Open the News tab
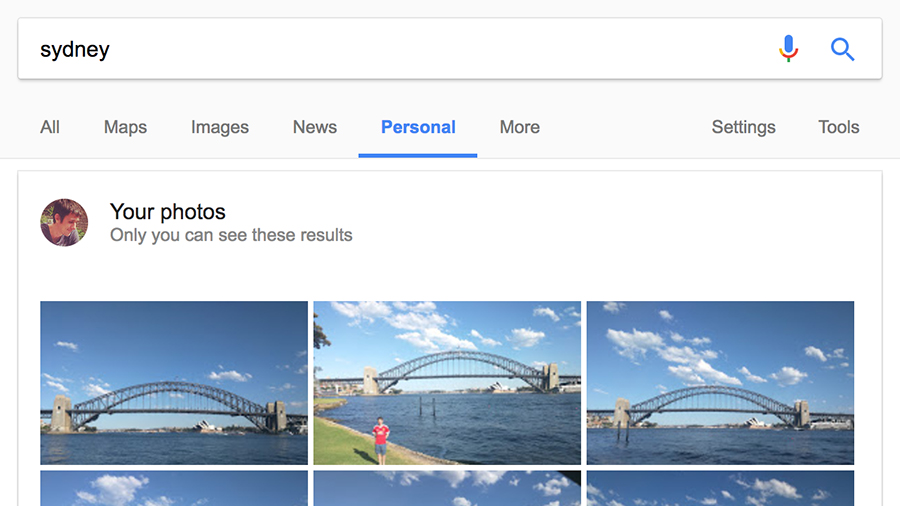This screenshot has width=900, height=506. coord(315,127)
